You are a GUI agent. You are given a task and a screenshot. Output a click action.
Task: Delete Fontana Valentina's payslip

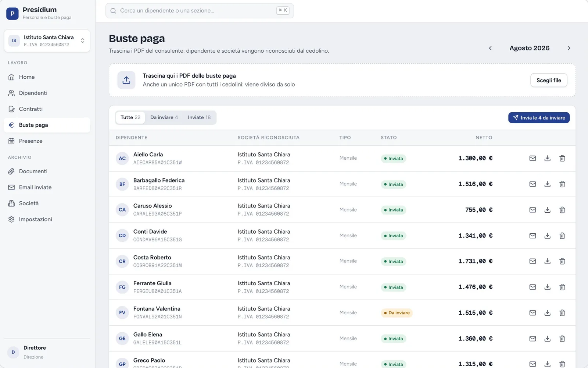pyautogui.click(x=562, y=313)
